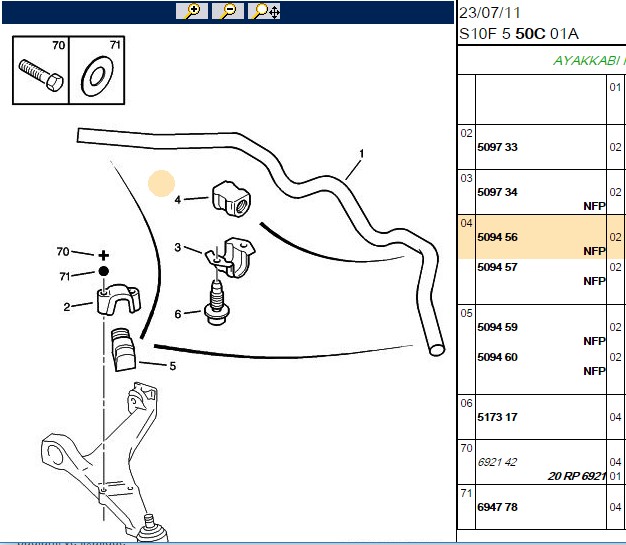Image resolution: width=626 pixels, height=545 pixels.
Task: Select callout 71 beside black dot
Action: coord(65,276)
